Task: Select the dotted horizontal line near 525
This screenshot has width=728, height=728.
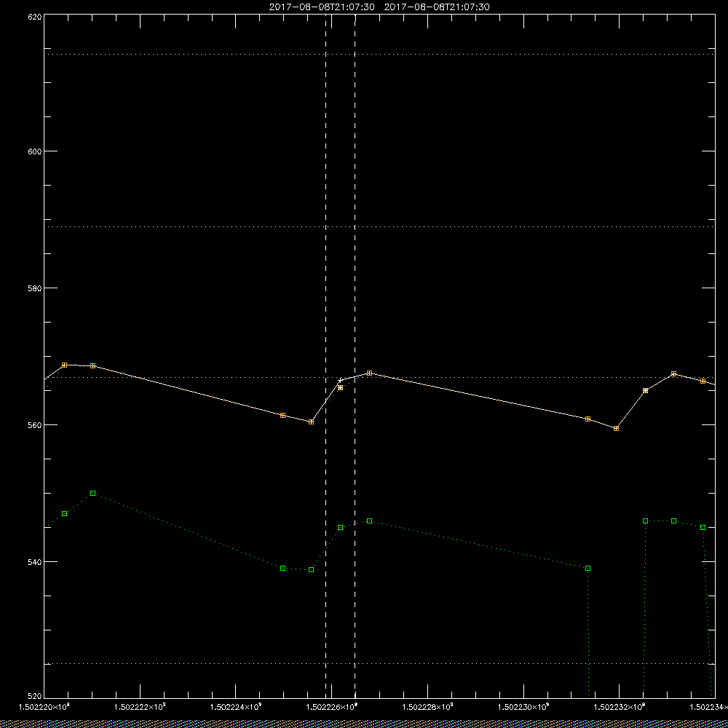Action: pos(379,663)
